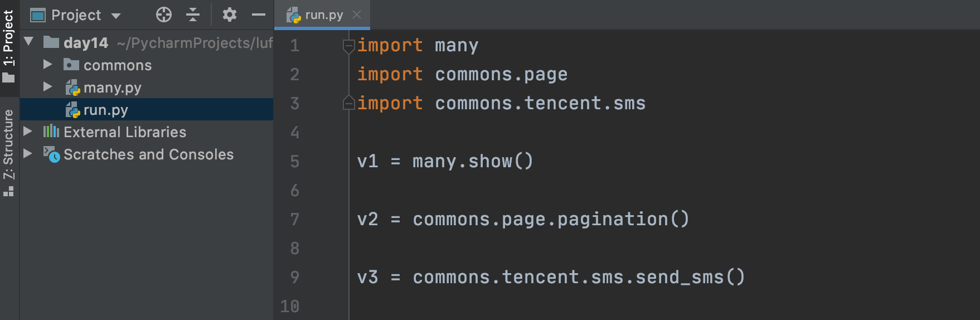
Task: Toggle import block fold marker on line 1
Action: (349, 46)
